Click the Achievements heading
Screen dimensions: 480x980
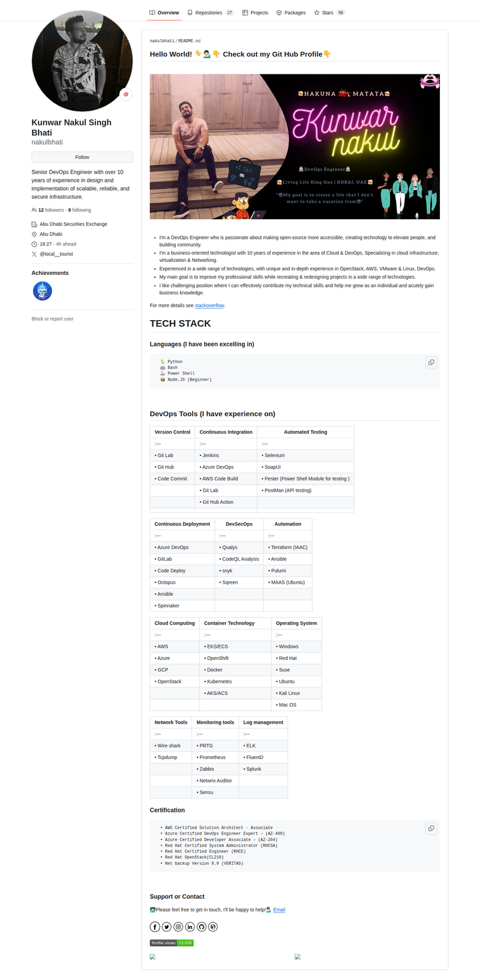tap(50, 273)
